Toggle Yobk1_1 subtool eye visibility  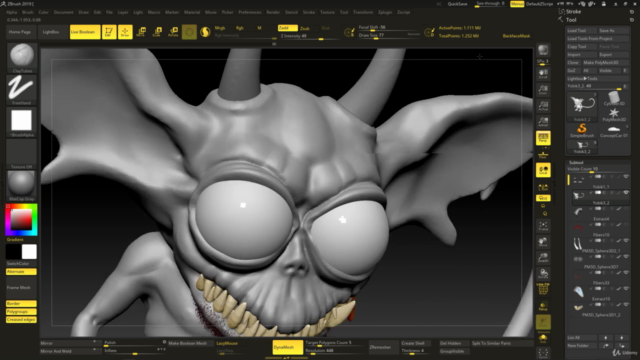(x=626, y=177)
